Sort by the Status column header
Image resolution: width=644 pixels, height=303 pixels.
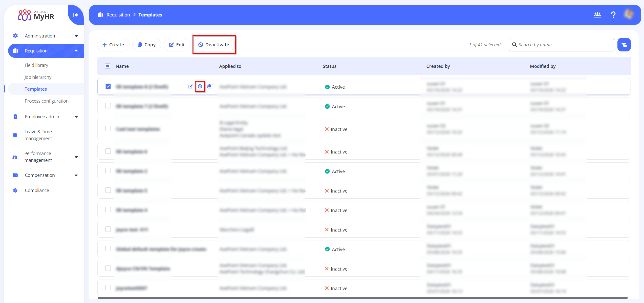[329, 66]
